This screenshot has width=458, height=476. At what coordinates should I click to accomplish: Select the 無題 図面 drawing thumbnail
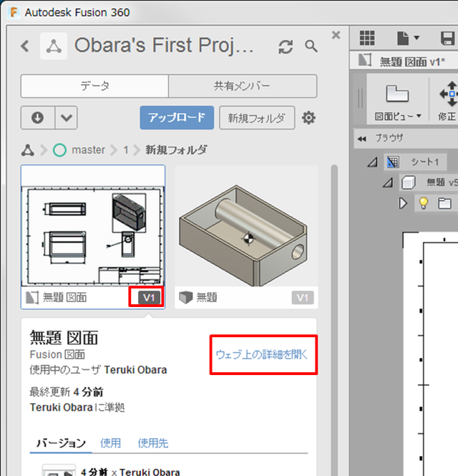93,236
